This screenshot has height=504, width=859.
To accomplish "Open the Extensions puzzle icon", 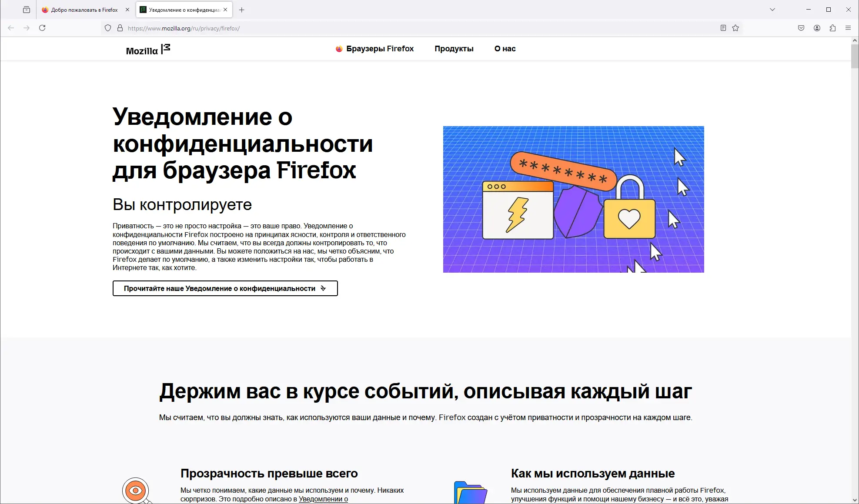I will 832,28.
